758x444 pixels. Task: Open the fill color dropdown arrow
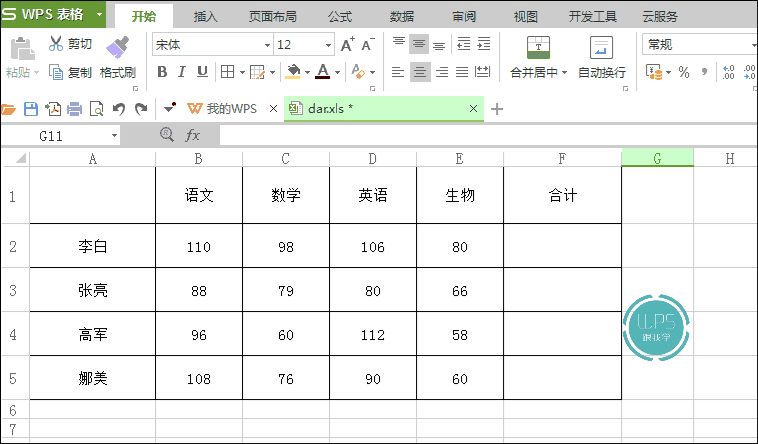(x=307, y=73)
